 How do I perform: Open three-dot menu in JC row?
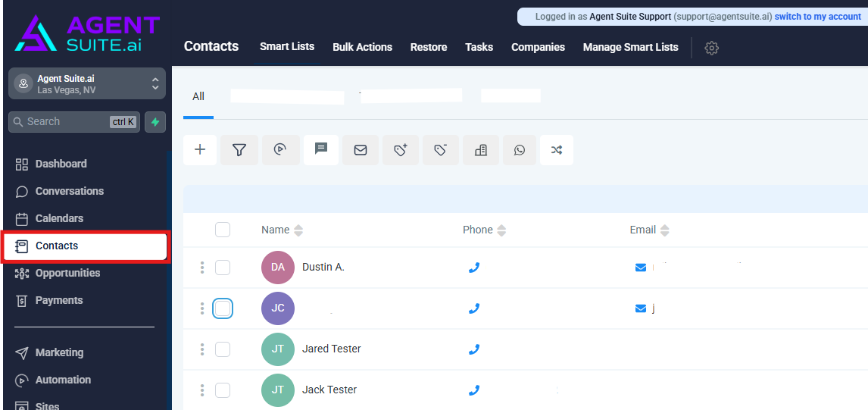(x=202, y=308)
